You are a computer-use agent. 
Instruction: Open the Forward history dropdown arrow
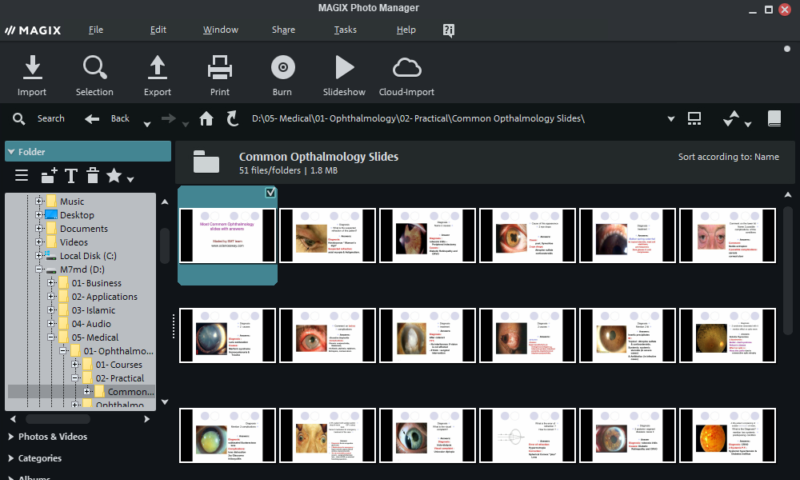point(185,124)
